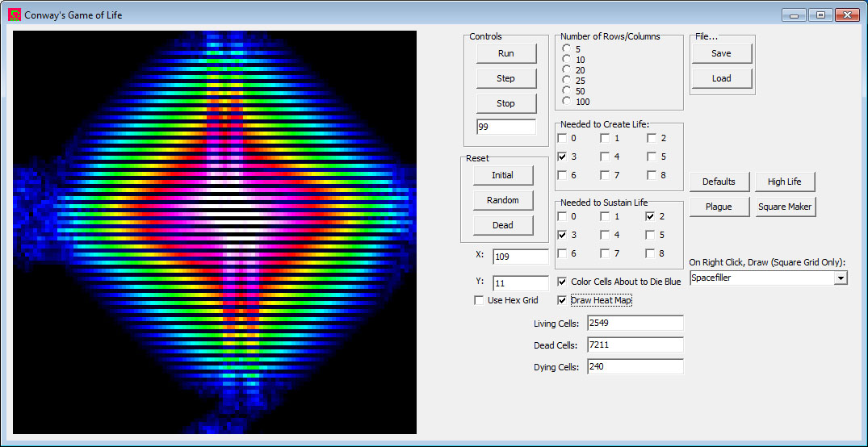The width and height of the screenshot is (868, 447).
Task: Click the Dead Cells count field
Action: 635,345
